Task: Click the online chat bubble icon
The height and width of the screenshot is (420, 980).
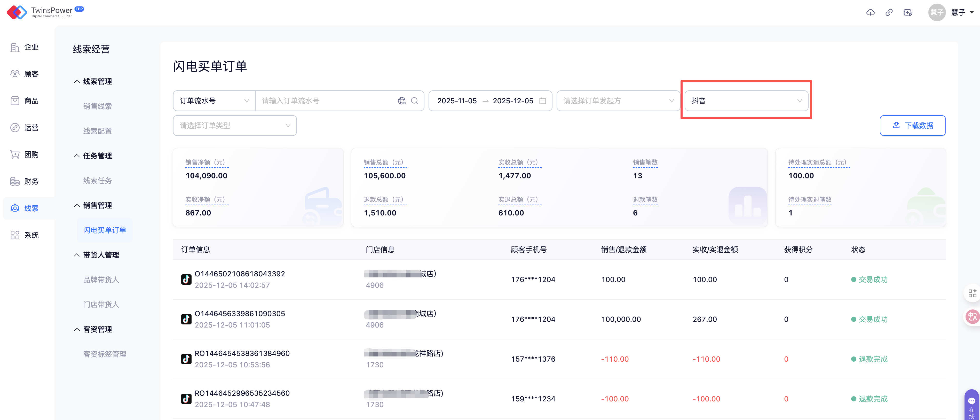Action: pyautogui.click(x=971, y=401)
